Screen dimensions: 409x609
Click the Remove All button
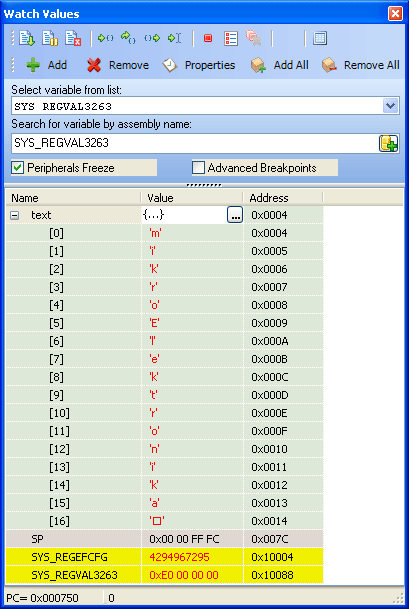(360, 65)
